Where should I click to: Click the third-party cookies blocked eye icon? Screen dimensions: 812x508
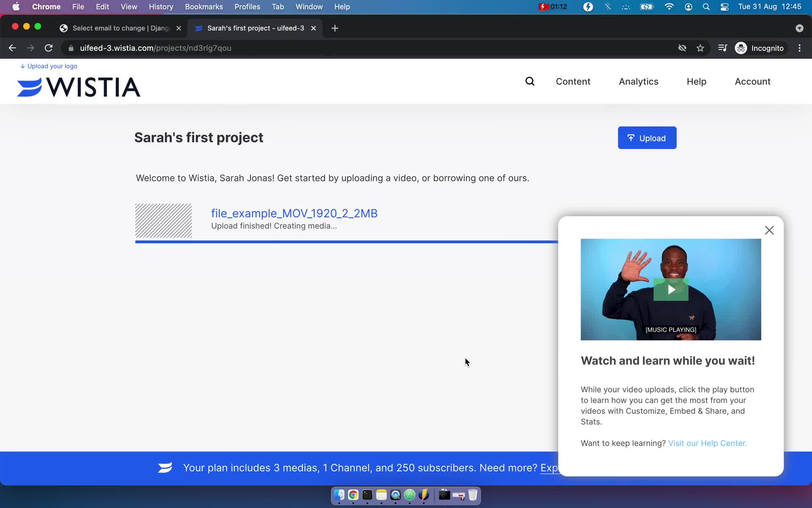(x=682, y=48)
